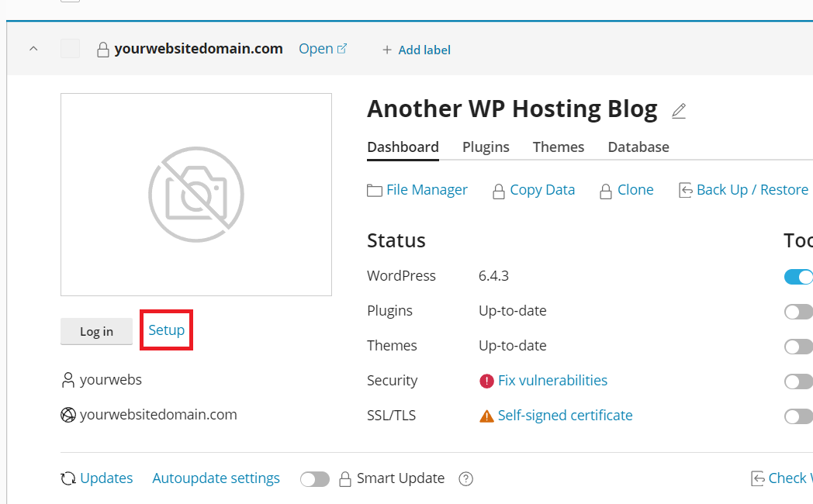Disable the enabled toggle in WordPress row

pyautogui.click(x=798, y=277)
